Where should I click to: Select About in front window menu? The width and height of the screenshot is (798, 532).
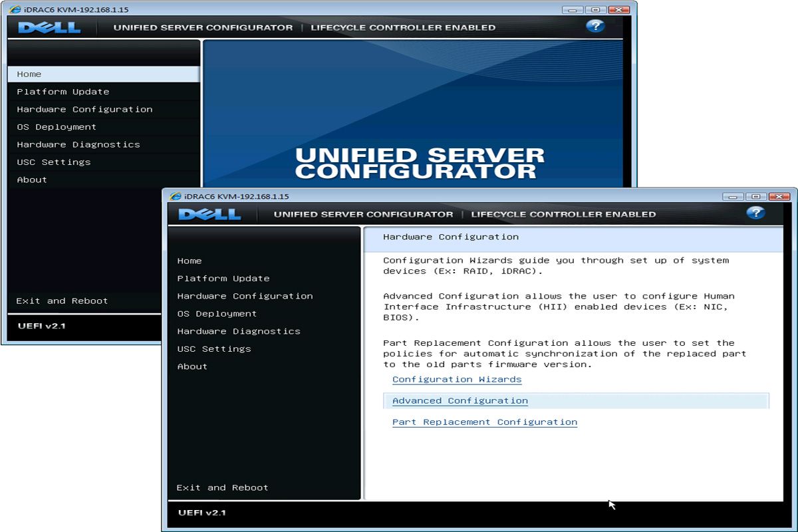(x=192, y=366)
